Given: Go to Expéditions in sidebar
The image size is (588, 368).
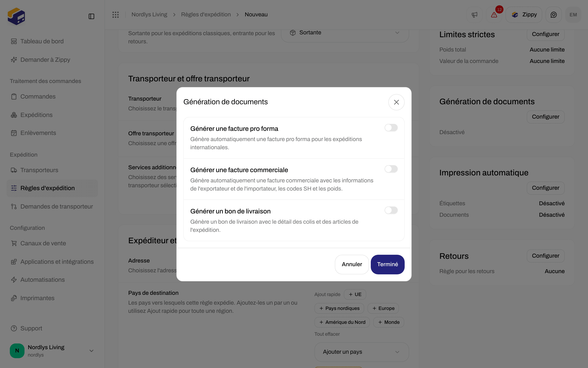Looking at the screenshot, I should [52, 115].
